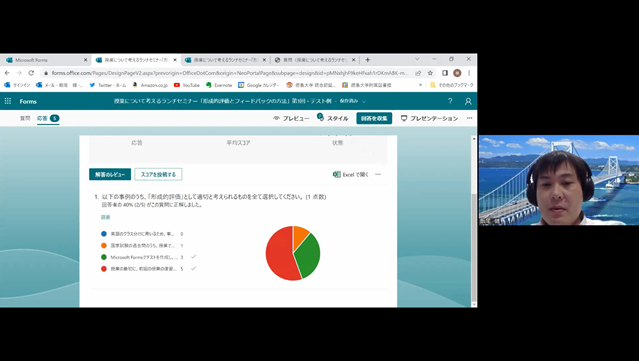Open the プレビュー option
The width and height of the screenshot is (639, 361).
(291, 118)
